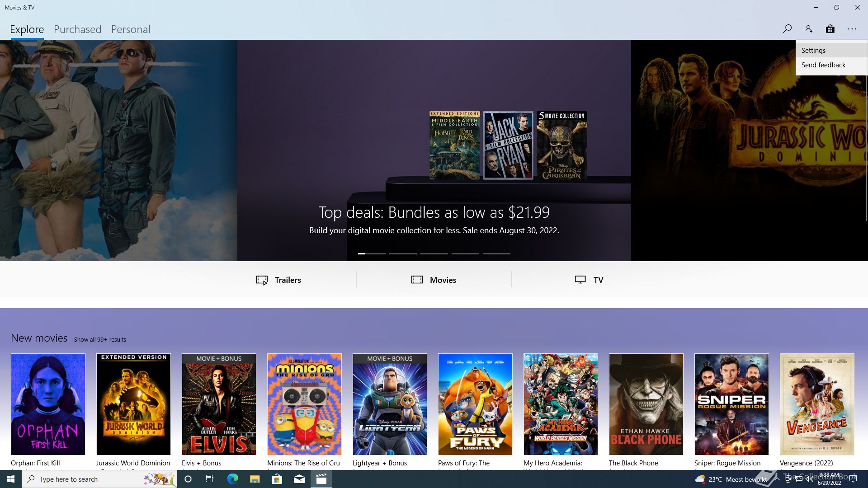Click the three-dot more options icon
Image resolution: width=868 pixels, height=488 pixels.
[x=852, y=29]
